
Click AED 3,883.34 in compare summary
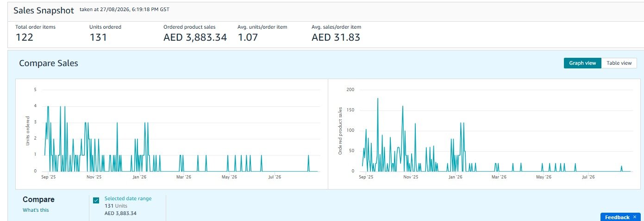point(120,213)
